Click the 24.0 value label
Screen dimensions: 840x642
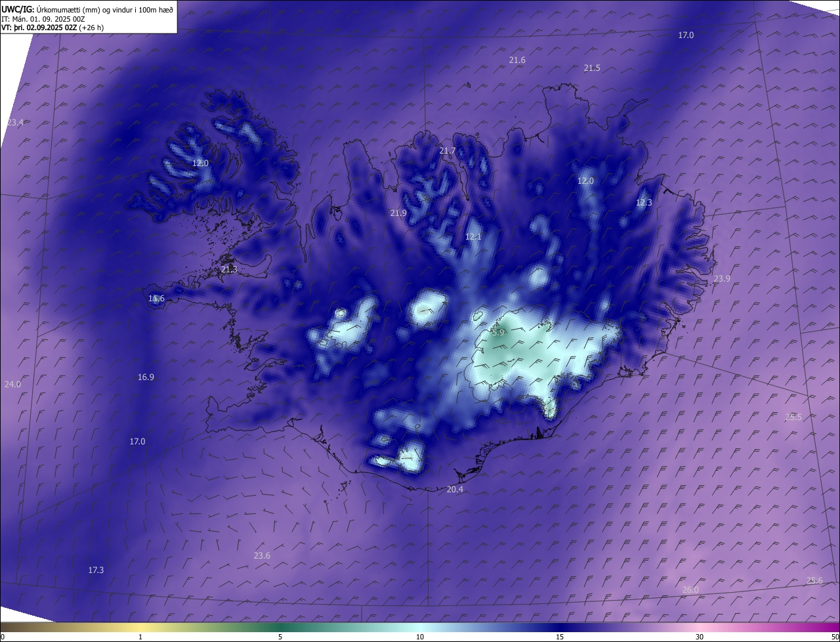point(12,385)
